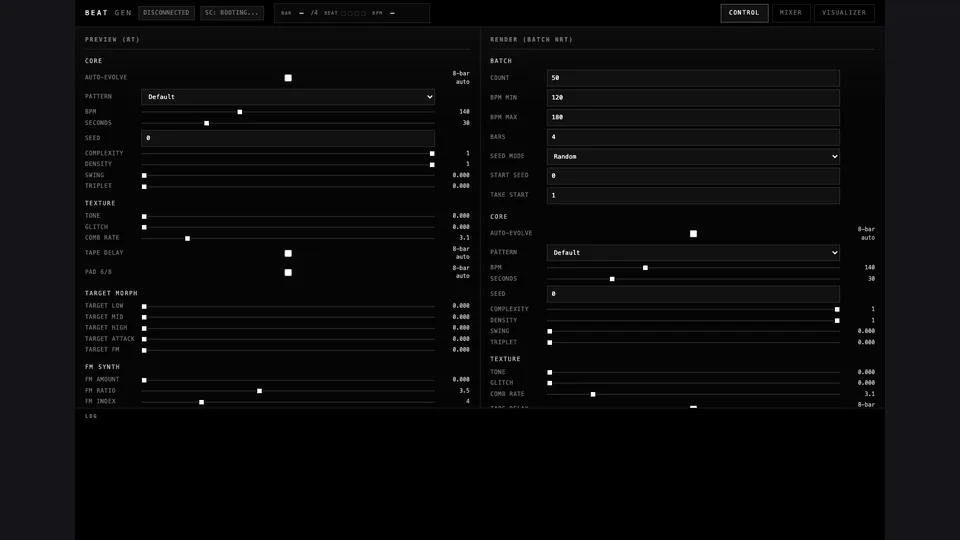The width and height of the screenshot is (960, 540).
Task: Click the Start Seed input field
Action: click(693, 176)
